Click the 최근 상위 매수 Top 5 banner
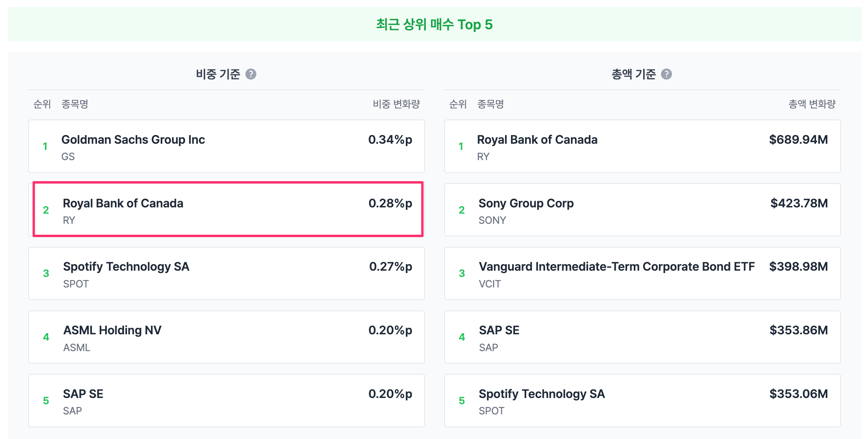 pyautogui.click(x=434, y=25)
